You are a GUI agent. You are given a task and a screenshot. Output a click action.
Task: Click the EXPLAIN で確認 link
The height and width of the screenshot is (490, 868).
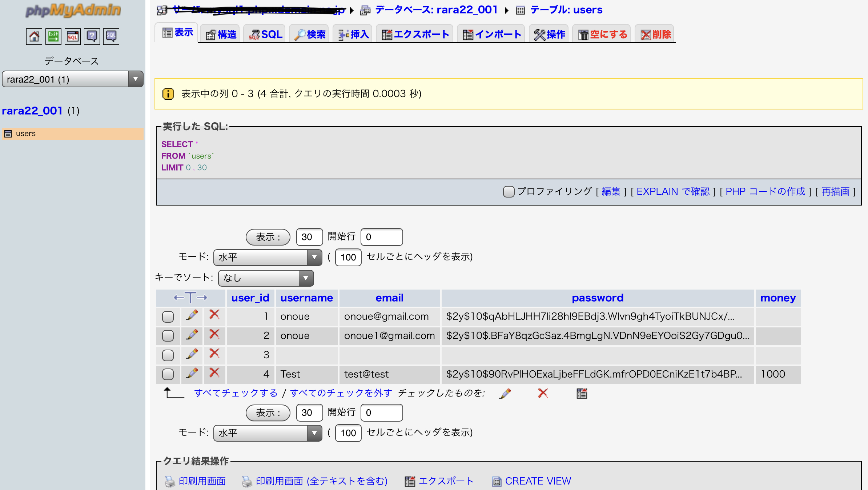673,192
